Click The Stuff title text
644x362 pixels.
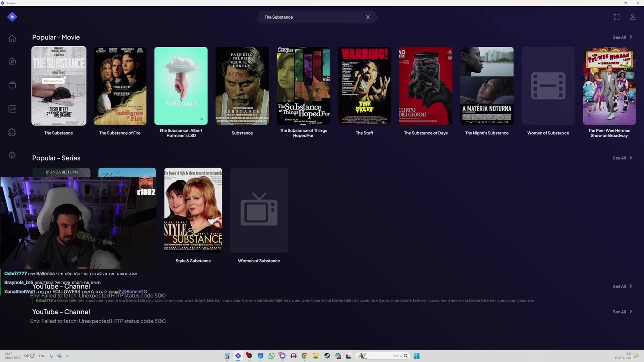click(x=364, y=133)
